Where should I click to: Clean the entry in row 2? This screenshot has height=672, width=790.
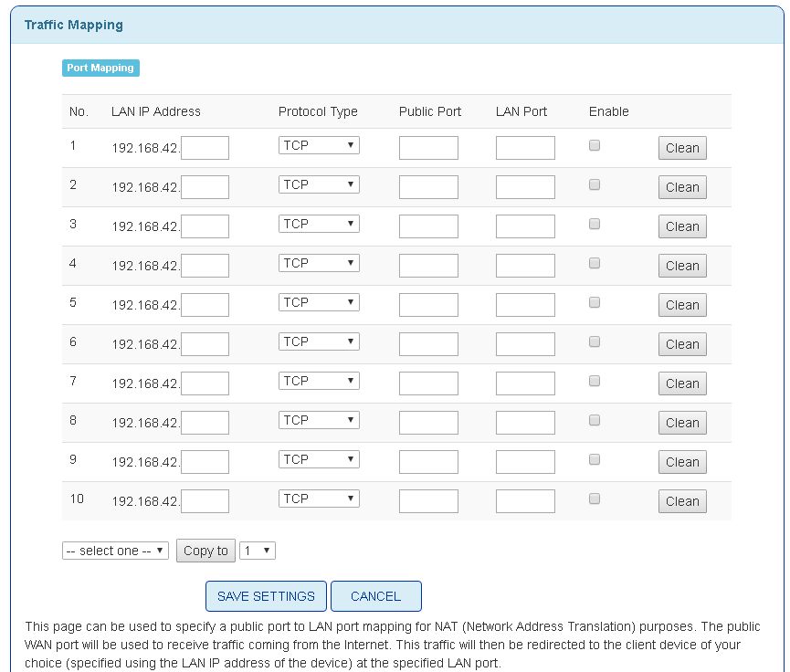point(681,187)
